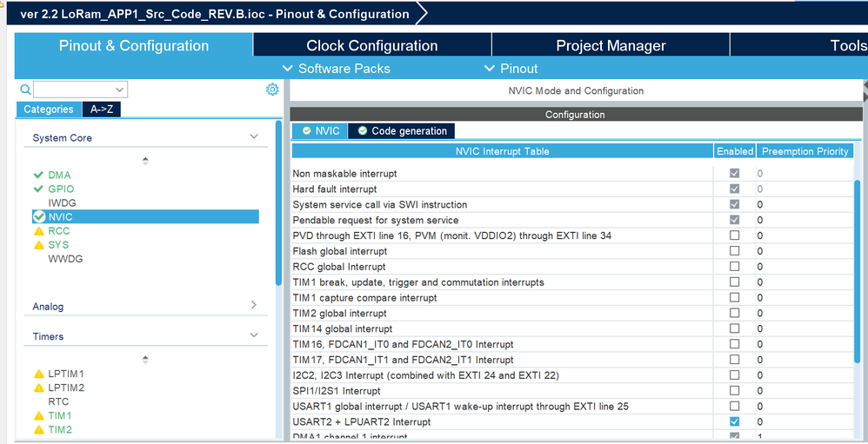This screenshot has width=868, height=444.
Task: Open GPIO configuration item
Action: (x=61, y=189)
